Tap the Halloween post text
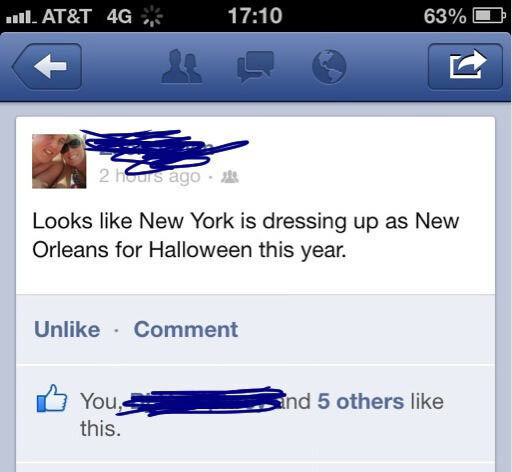 click(x=246, y=235)
